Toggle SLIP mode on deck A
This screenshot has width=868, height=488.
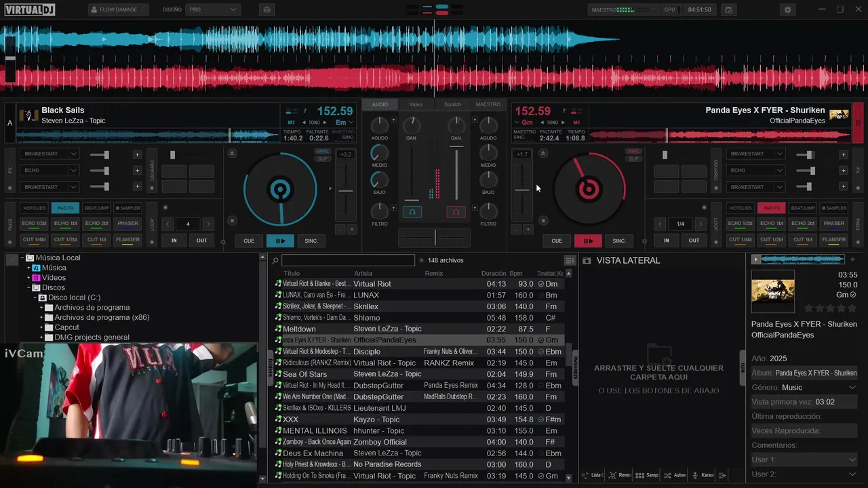pyautogui.click(x=323, y=159)
